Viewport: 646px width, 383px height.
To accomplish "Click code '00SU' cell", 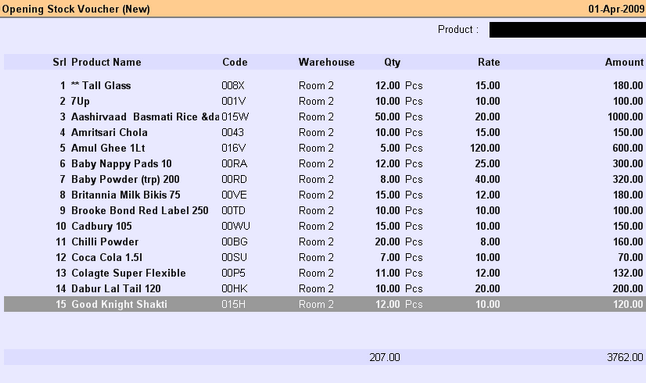I will tap(234, 258).
